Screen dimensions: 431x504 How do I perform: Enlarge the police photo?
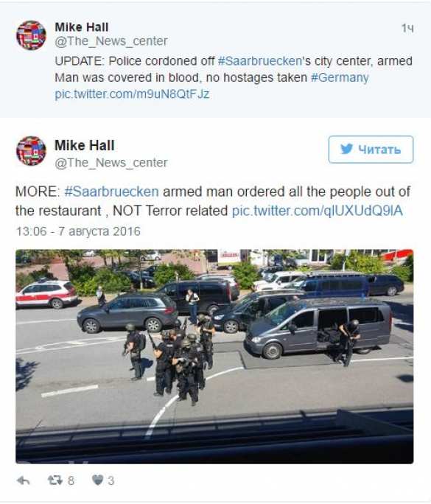pos(214,356)
